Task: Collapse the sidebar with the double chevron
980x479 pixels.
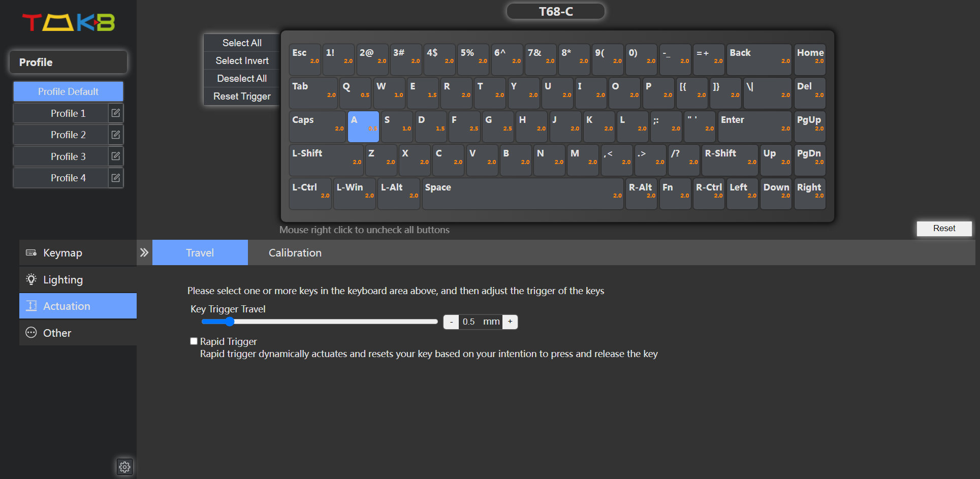Action: point(144,252)
